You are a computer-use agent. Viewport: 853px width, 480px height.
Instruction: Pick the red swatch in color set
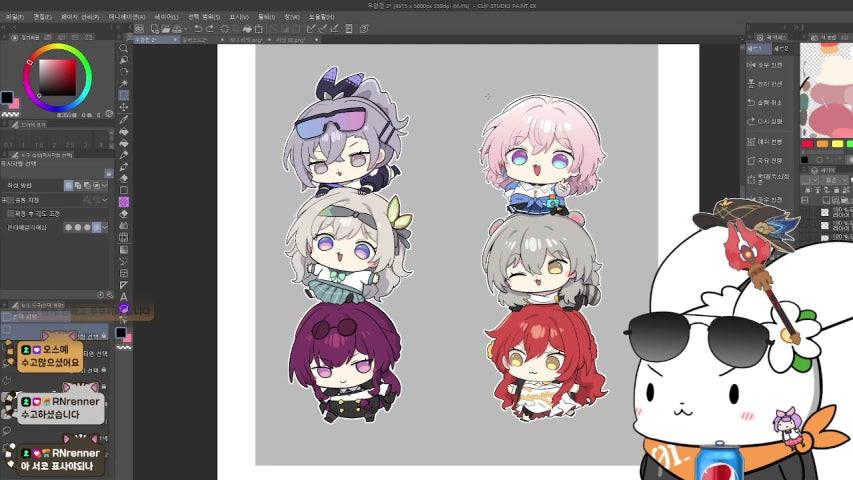coord(807,144)
